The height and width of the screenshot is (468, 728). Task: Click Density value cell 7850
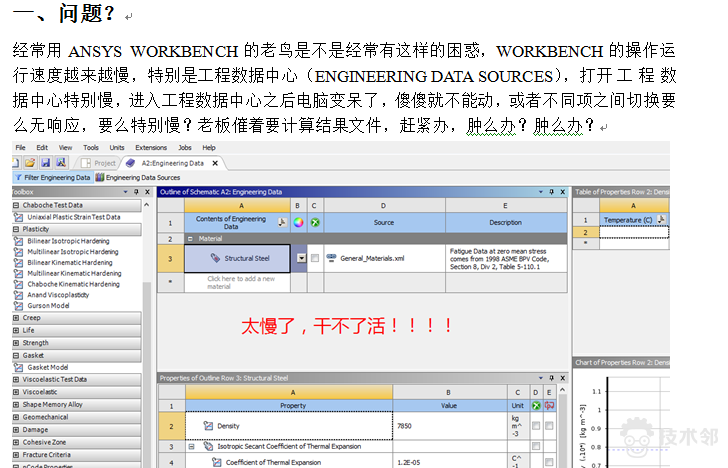[x=450, y=426]
